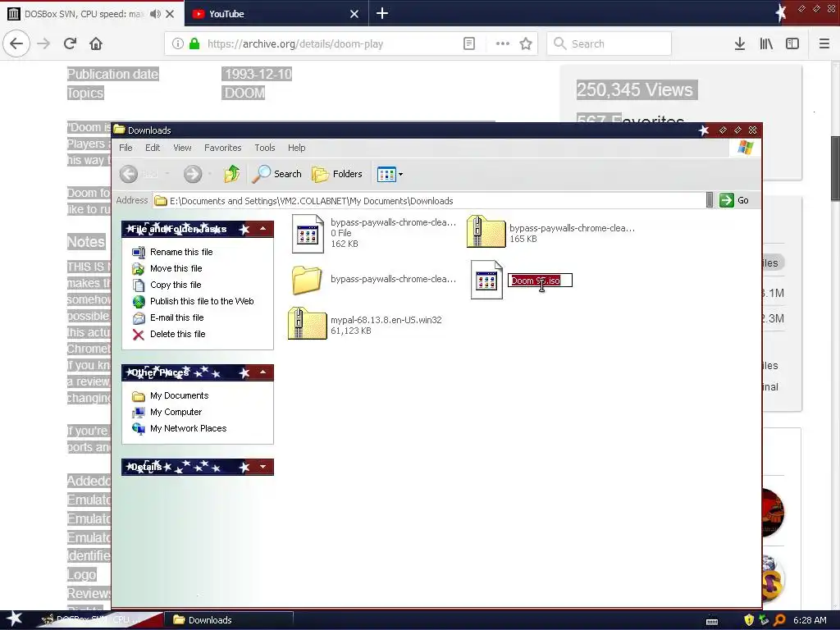Click Explorer Search toolbar button
The height and width of the screenshot is (630, 840).
276,174
